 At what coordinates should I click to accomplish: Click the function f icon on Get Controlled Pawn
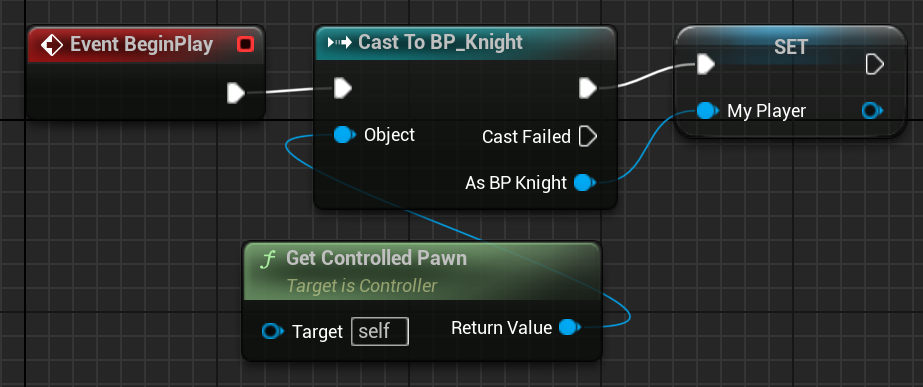[x=268, y=259]
